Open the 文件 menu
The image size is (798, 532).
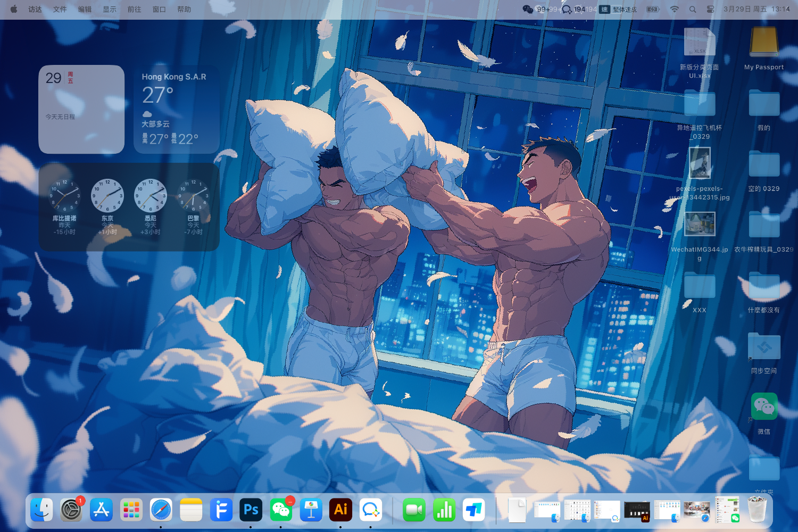tap(60, 10)
